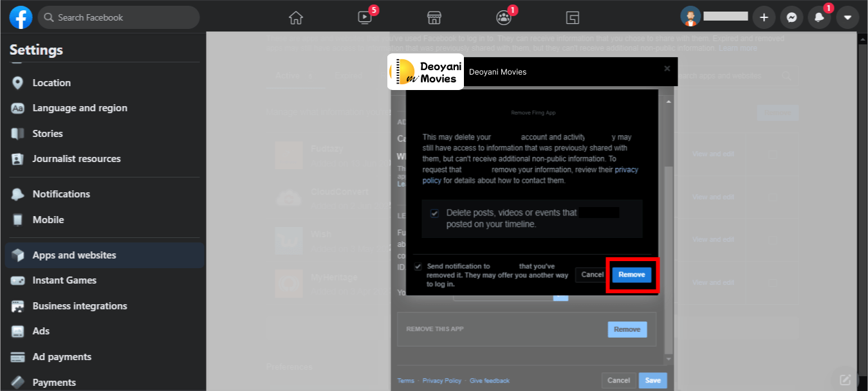
Task: Click the Instant Games controller icon
Action: (x=17, y=280)
